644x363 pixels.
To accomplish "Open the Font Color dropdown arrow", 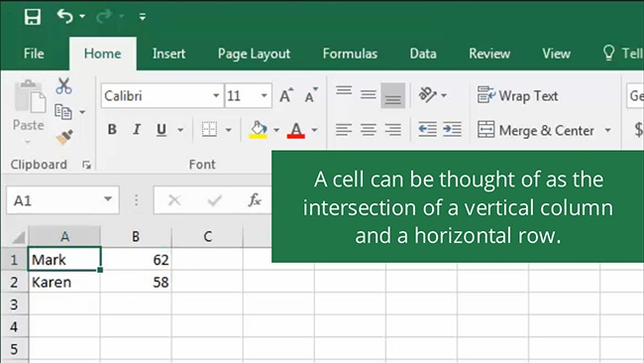I will [x=314, y=130].
